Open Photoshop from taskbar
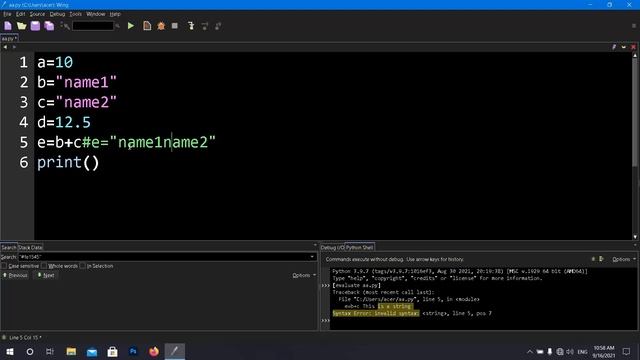Viewport: 640px width, 360px height. (x=133, y=351)
